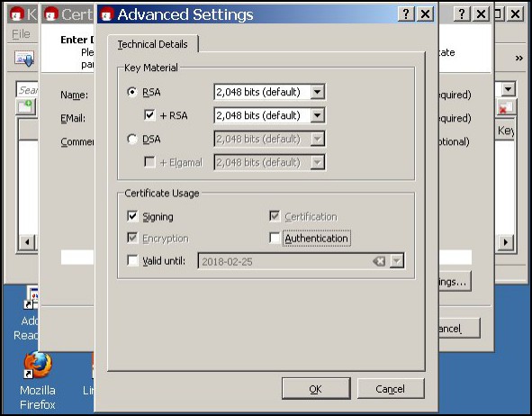The height and width of the screenshot is (416, 532).
Task: Open the + RSA subkey size dropdown
Action: pyautogui.click(x=317, y=115)
